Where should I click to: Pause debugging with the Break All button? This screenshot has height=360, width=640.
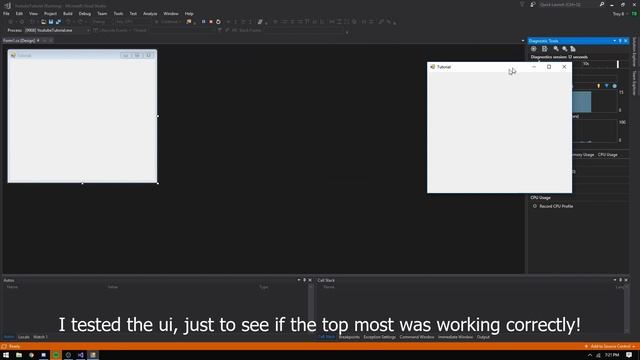coord(203,22)
